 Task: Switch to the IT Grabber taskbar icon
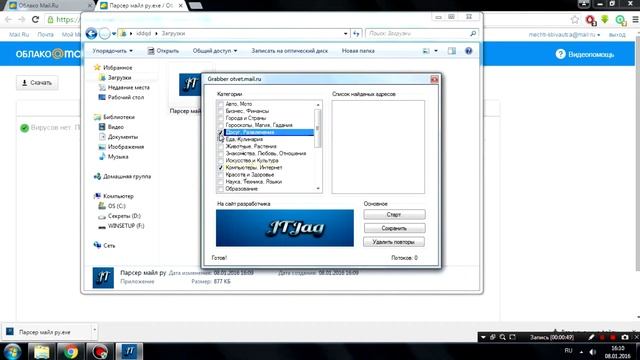click(129, 351)
